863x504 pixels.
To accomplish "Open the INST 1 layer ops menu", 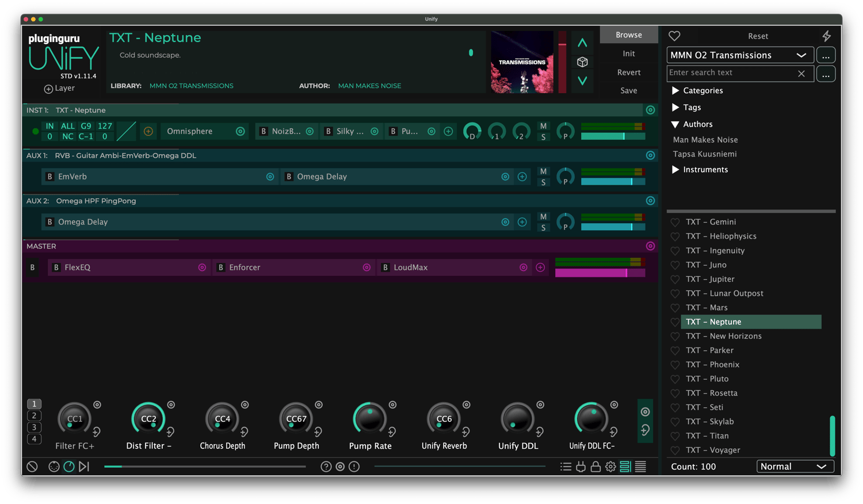I will (650, 110).
